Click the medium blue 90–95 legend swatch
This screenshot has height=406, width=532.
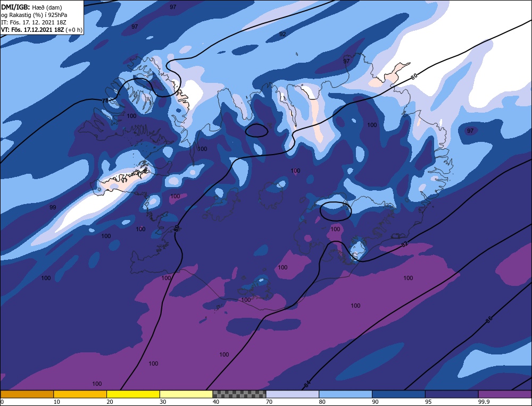tap(398, 394)
